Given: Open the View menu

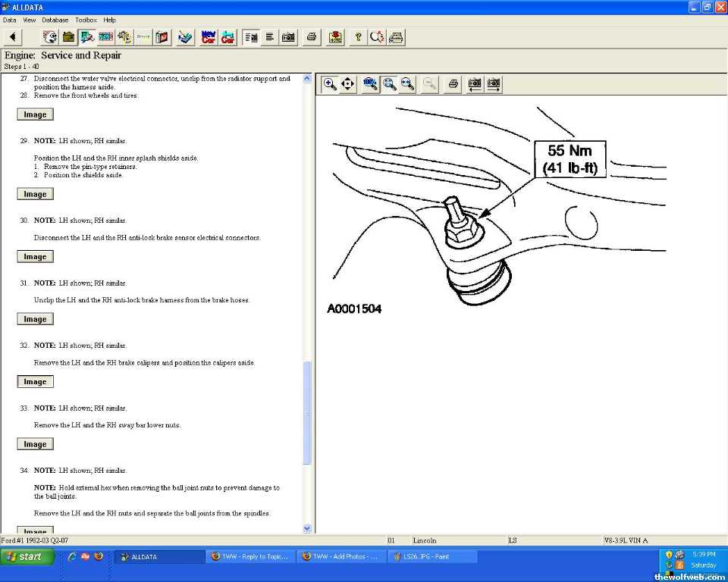Looking at the screenshot, I should coord(30,20).
